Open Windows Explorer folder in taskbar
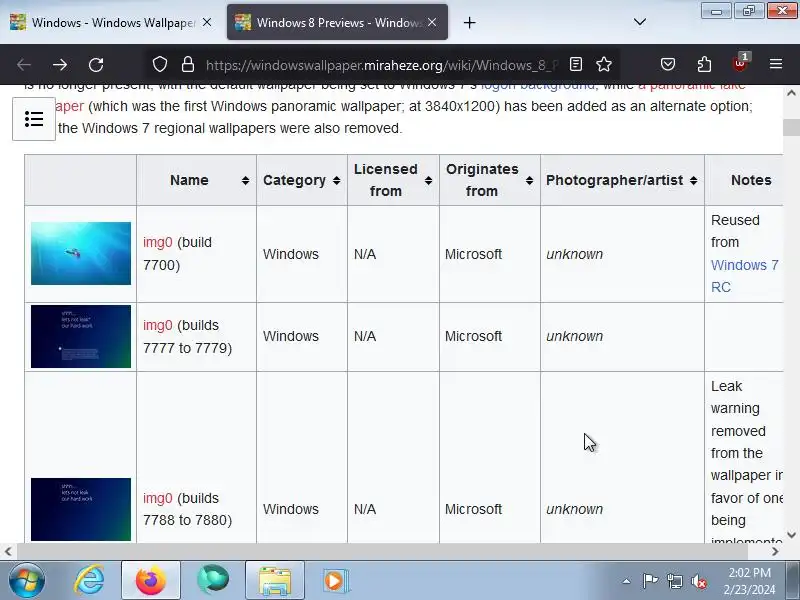Image resolution: width=800 pixels, height=600 pixels. pyautogui.click(x=274, y=580)
